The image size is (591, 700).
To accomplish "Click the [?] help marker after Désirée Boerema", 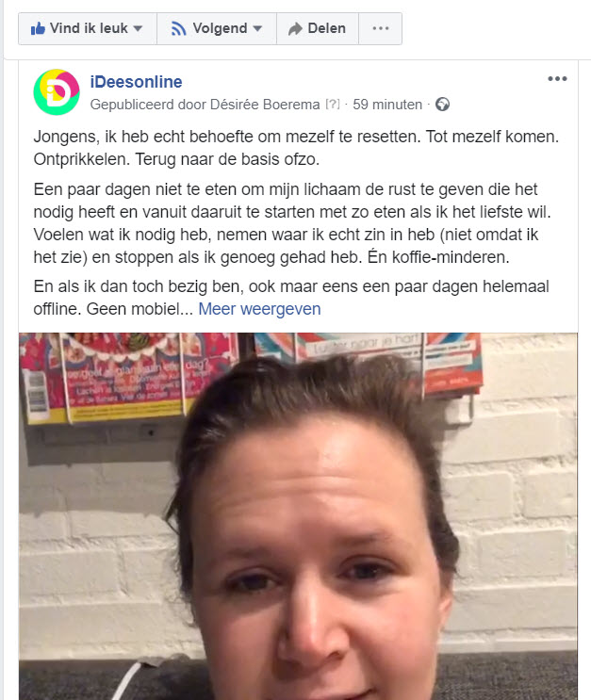I will click(333, 105).
